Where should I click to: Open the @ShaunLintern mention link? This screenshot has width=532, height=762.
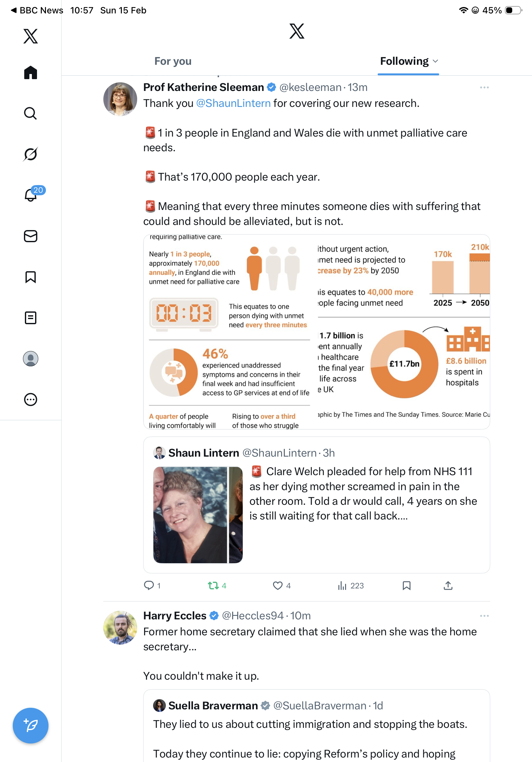(233, 103)
